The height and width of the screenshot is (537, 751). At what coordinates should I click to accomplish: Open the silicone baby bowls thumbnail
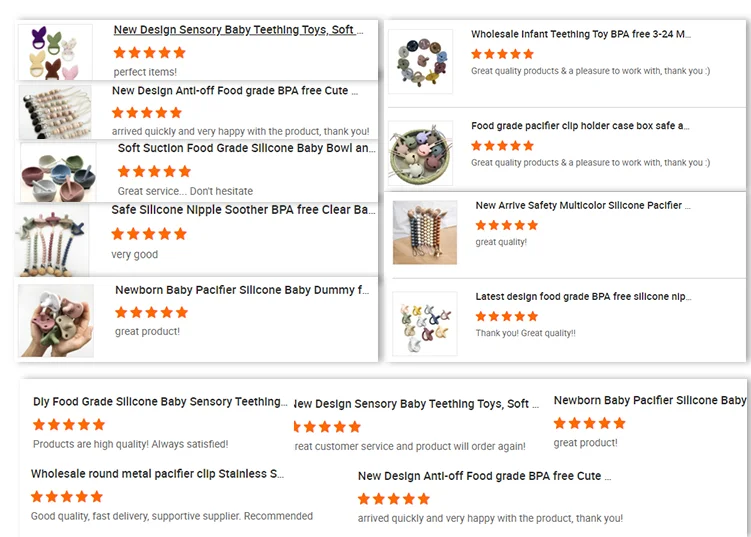pos(59,171)
